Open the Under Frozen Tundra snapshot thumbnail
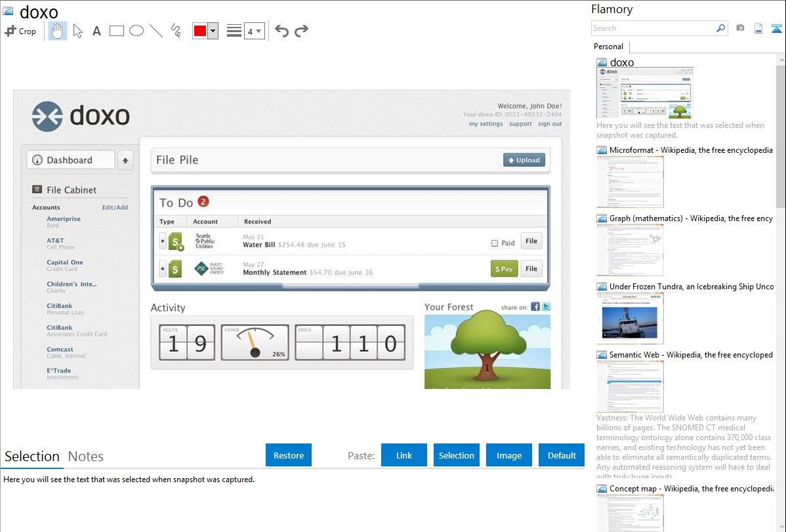The width and height of the screenshot is (786, 532). pos(630,318)
